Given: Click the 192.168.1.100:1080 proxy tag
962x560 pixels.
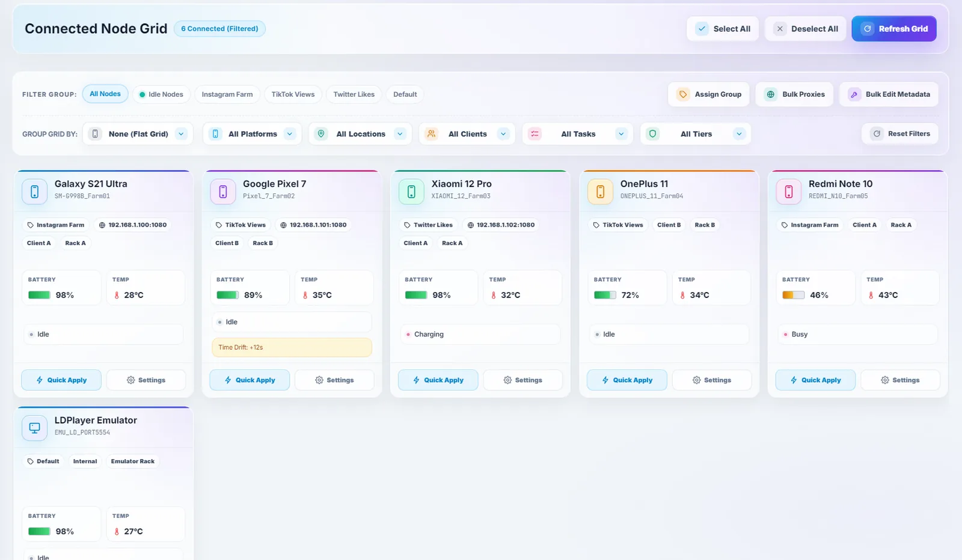Looking at the screenshot, I should tap(132, 225).
